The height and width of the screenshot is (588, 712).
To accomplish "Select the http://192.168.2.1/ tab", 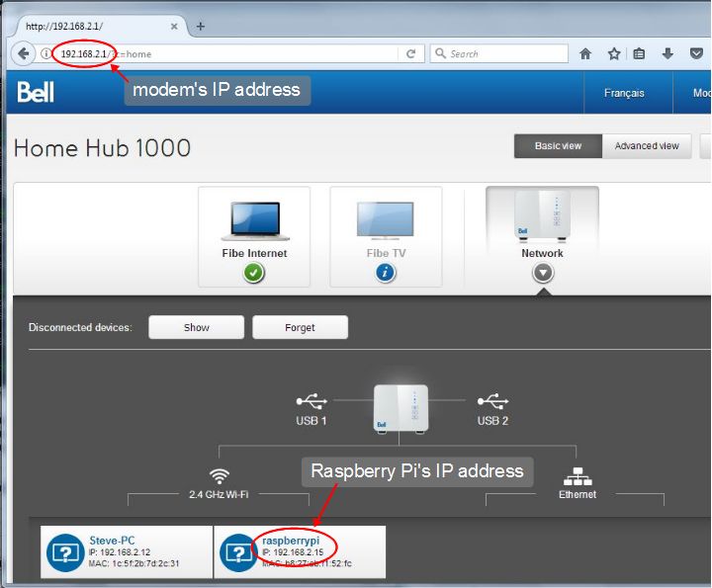I will click(x=100, y=27).
